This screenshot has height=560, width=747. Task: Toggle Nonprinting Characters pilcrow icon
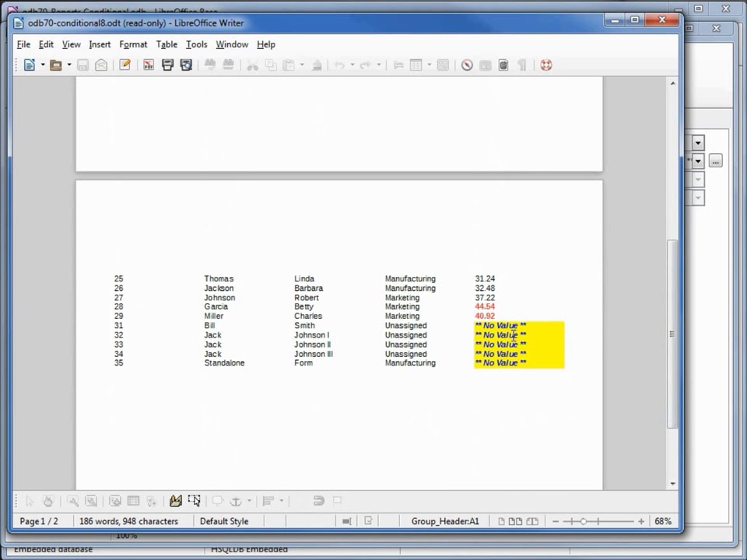point(522,65)
